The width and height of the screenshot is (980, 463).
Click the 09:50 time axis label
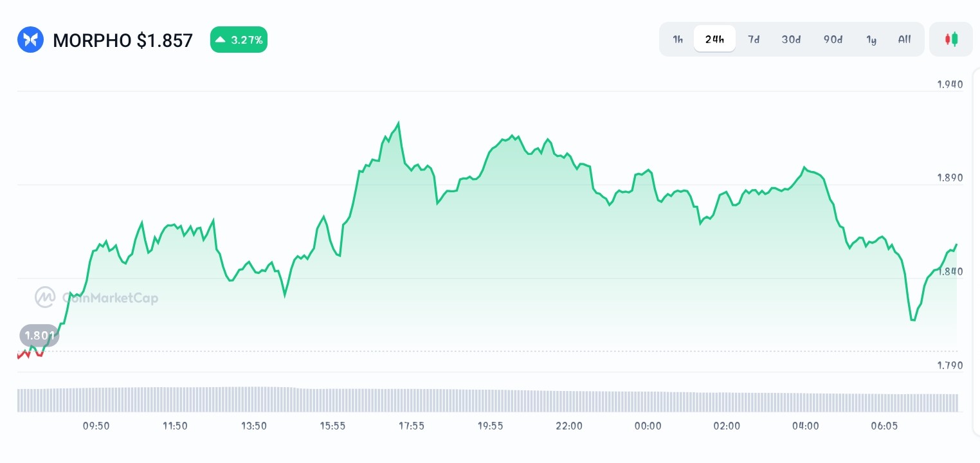[x=96, y=426]
